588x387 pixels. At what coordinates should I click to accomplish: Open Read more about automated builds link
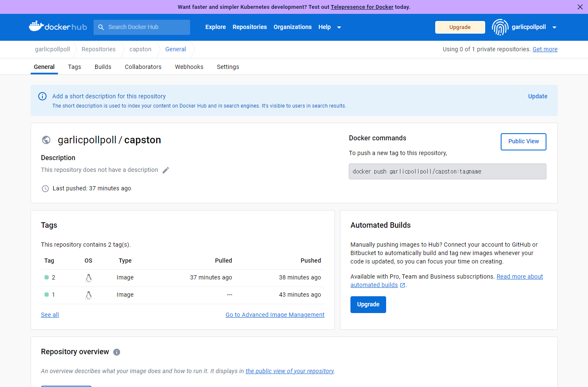[x=520, y=276]
